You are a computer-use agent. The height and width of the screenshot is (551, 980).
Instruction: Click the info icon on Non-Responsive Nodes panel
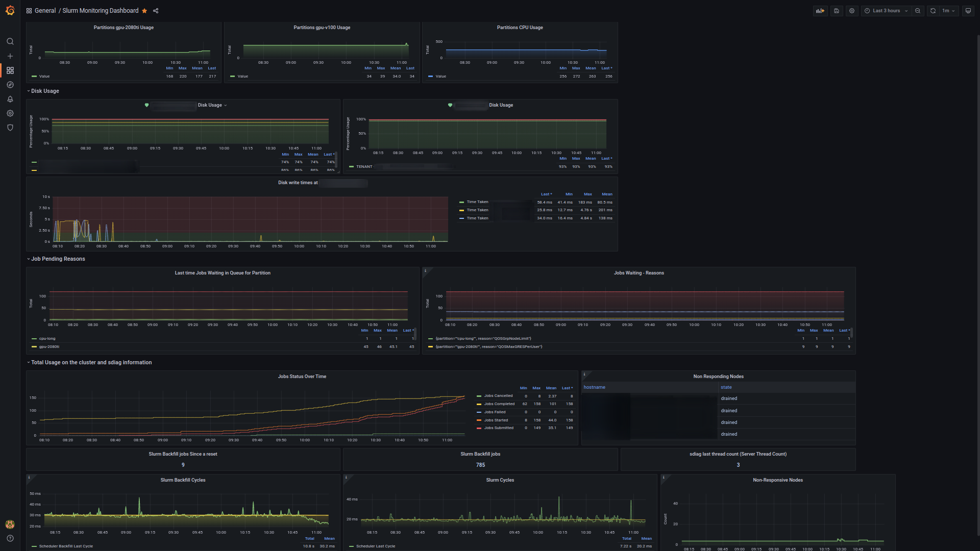click(x=664, y=478)
